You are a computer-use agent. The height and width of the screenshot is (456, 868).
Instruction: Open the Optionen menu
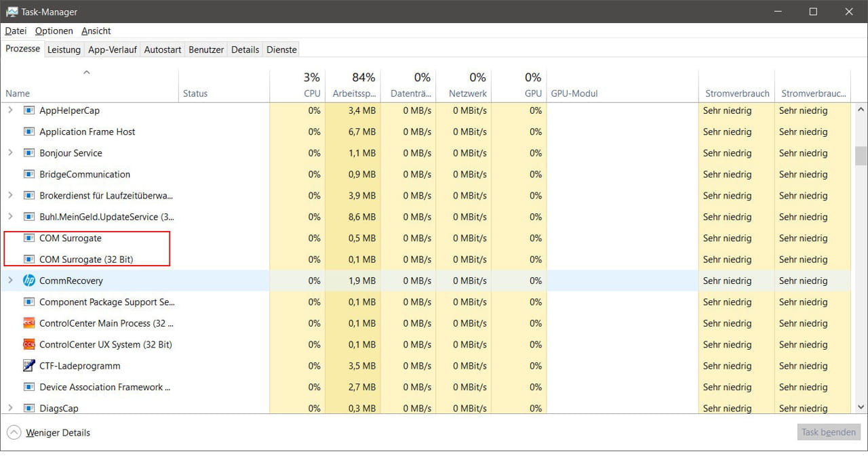pyautogui.click(x=54, y=30)
